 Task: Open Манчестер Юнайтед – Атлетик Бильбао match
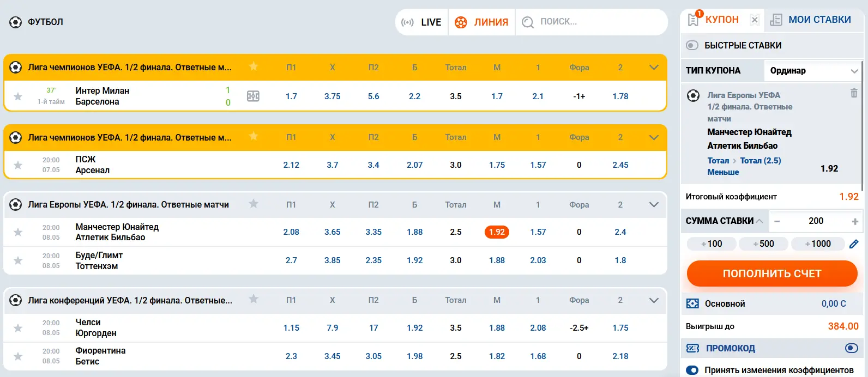[117, 232]
